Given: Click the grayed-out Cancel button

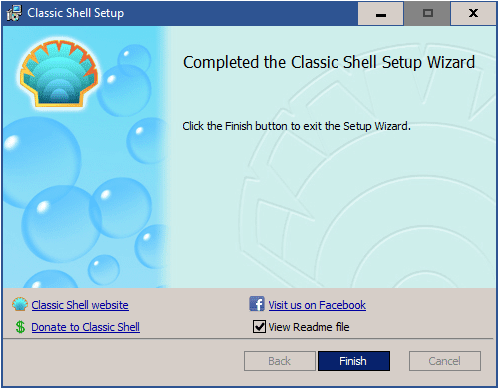Looking at the screenshot, I should click(445, 361).
